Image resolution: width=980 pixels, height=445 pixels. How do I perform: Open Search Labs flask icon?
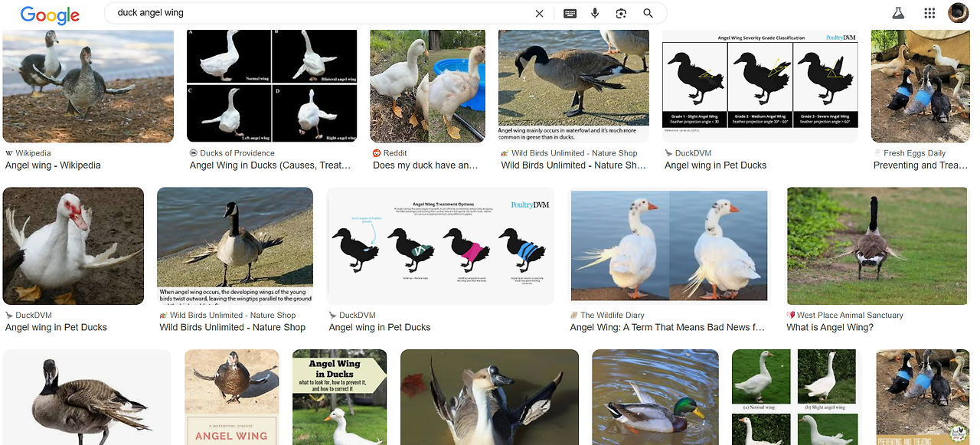point(899,13)
